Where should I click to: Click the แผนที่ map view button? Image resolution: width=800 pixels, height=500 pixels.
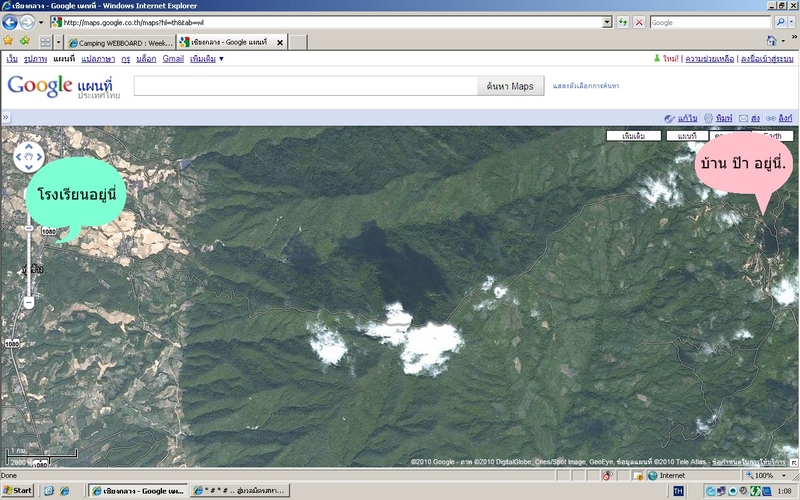(686, 135)
